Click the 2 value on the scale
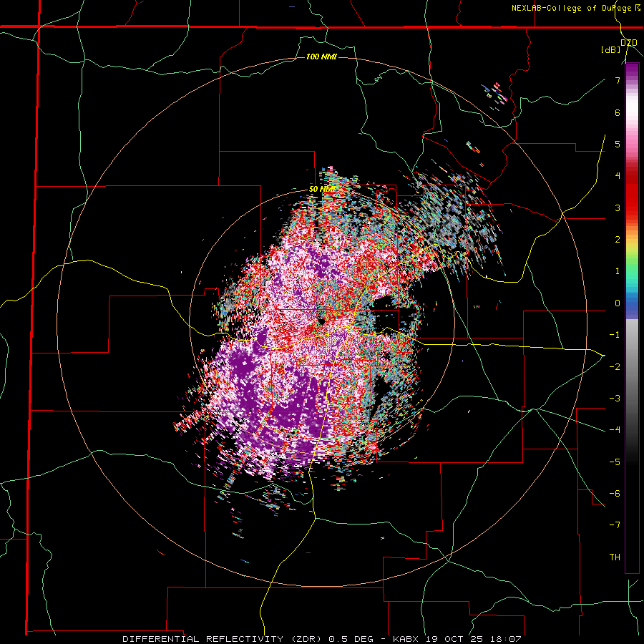The image size is (644, 644). pos(618,240)
